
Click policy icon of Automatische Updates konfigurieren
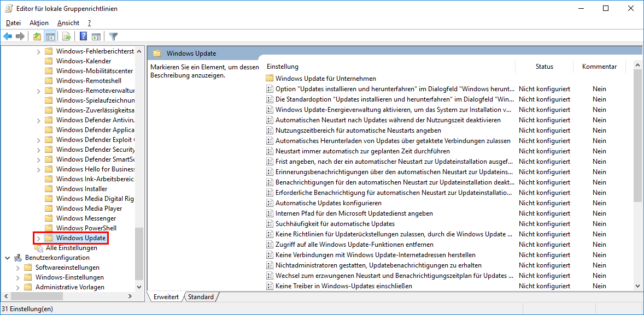point(270,203)
